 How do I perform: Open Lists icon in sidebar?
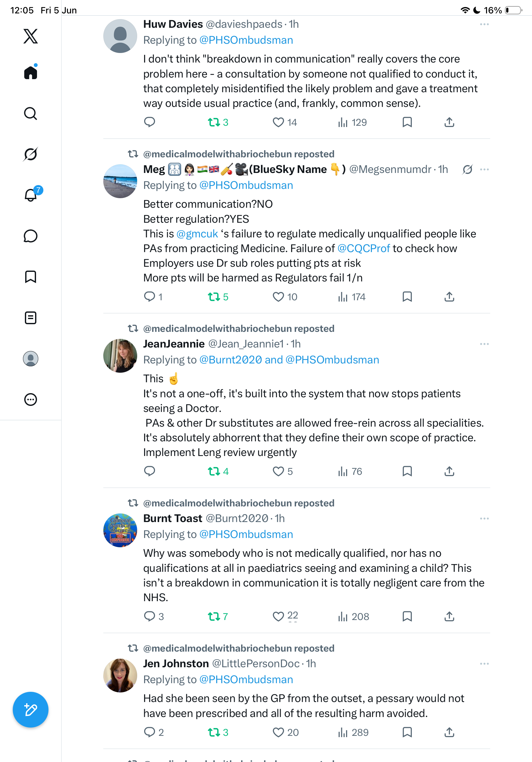pos(31,318)
